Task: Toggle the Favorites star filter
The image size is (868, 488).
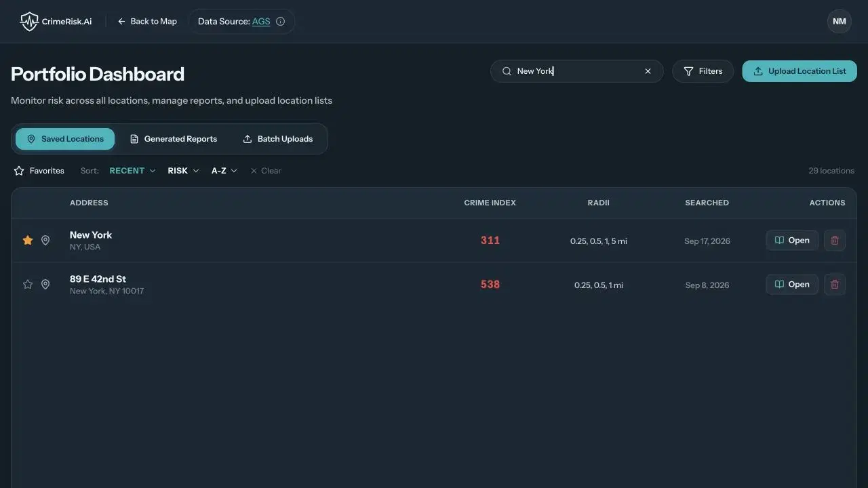Action: pyautogui.click(x=39, y=171)
